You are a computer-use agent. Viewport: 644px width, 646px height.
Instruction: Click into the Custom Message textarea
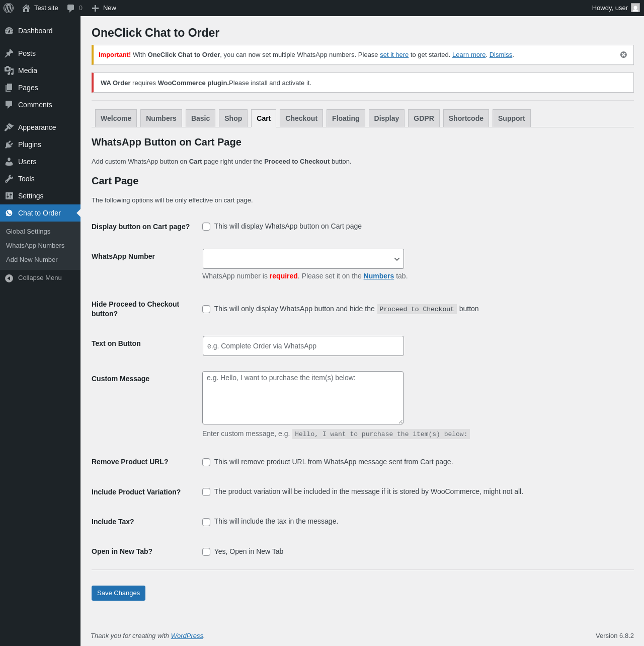point(303,398)
